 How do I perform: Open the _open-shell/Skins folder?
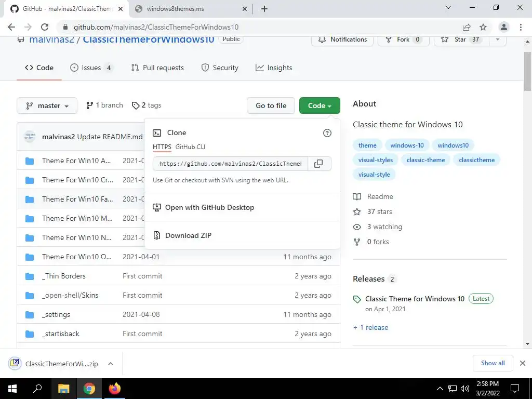(x=70, y=296)
